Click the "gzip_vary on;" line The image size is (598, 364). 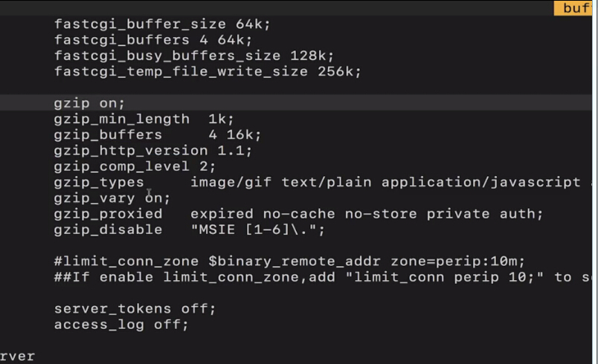(112, 198)
